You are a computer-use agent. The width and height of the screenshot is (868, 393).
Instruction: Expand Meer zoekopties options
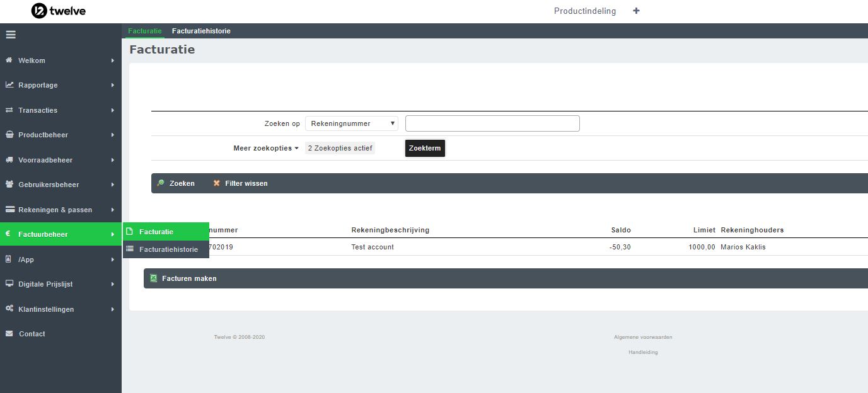266,149
